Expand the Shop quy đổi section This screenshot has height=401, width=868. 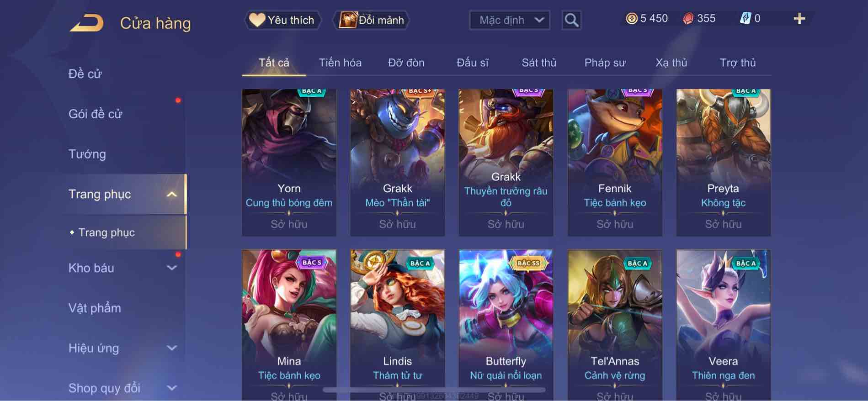coord(171,388)
